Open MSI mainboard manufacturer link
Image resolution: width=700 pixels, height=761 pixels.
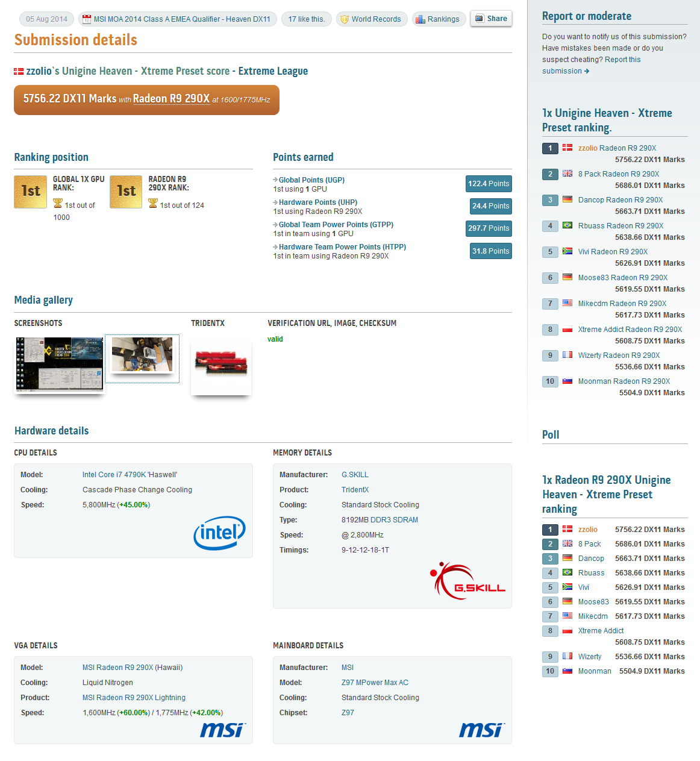(348, 668)
